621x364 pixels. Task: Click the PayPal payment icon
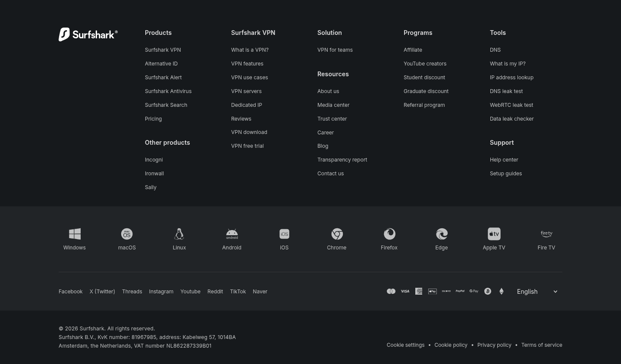pos(460,292)
